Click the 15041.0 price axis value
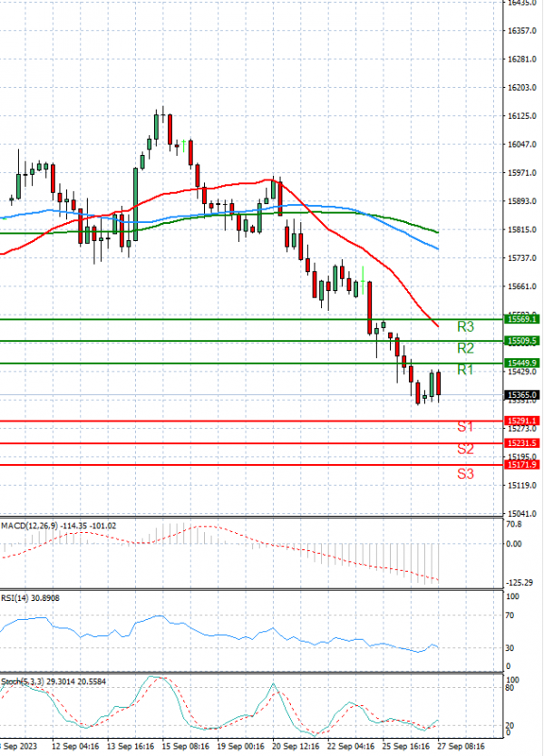 522,514
